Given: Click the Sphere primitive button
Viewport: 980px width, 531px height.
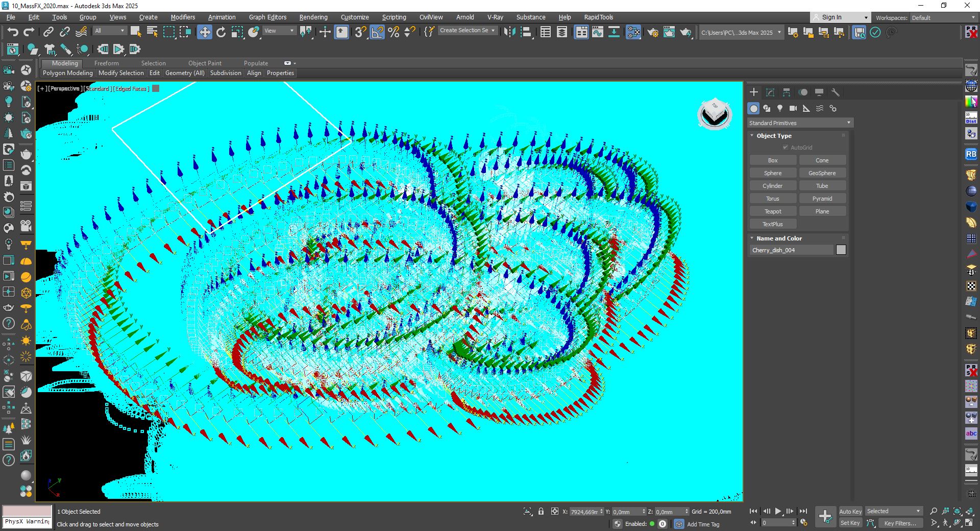Looking at the screenshot, I should pyautogui.click(x=773, y=173).
